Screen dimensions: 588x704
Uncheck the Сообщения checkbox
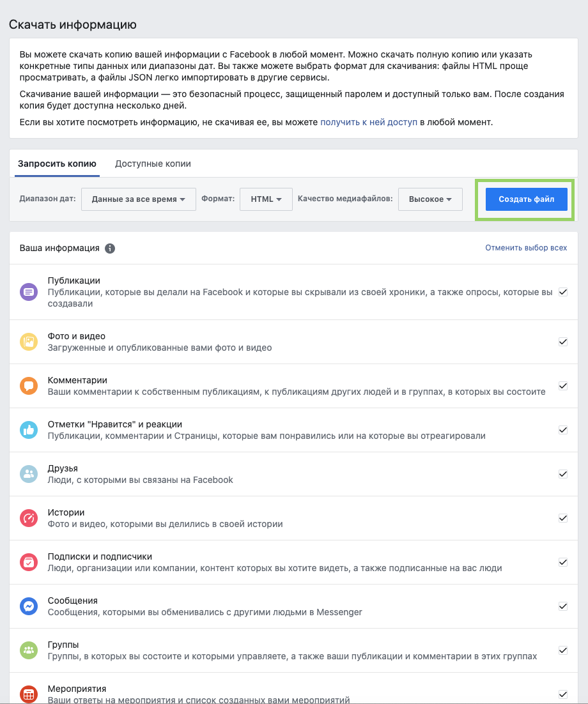(563, 606)
